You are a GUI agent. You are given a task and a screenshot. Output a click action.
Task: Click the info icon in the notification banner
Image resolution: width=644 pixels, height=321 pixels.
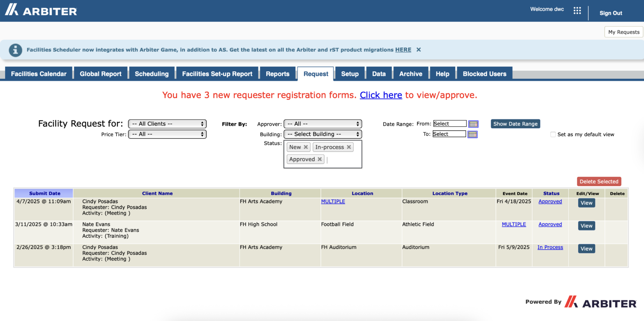coord(16,50)
